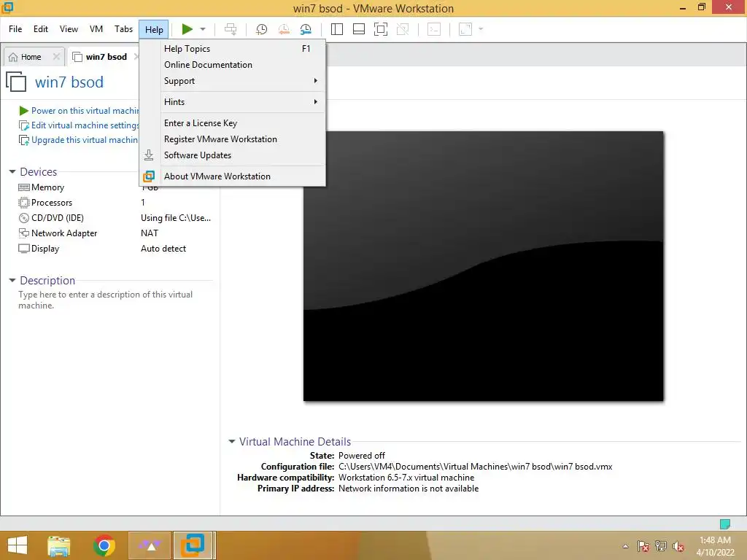Click the console view toolbar icon
Image resolution: width=747 pixels, height=560 pixels.
(434, 29)
